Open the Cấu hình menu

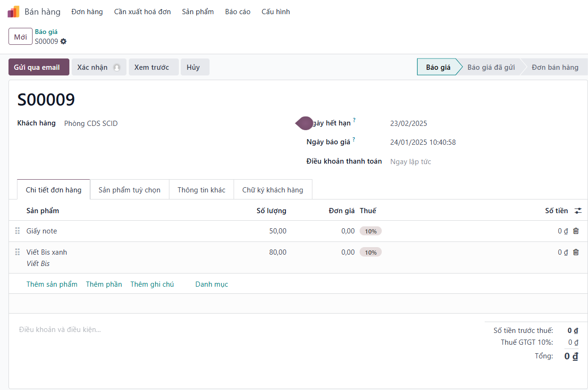(x=276, y=12)
